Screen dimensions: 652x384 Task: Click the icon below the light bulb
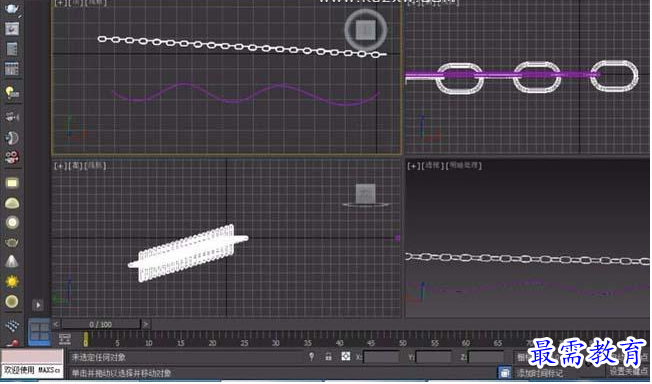click(12, 117)
